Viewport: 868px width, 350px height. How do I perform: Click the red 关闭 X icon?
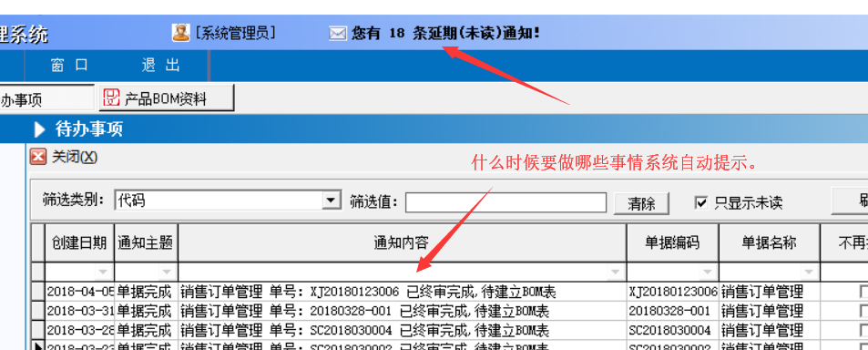click(38, 158)
